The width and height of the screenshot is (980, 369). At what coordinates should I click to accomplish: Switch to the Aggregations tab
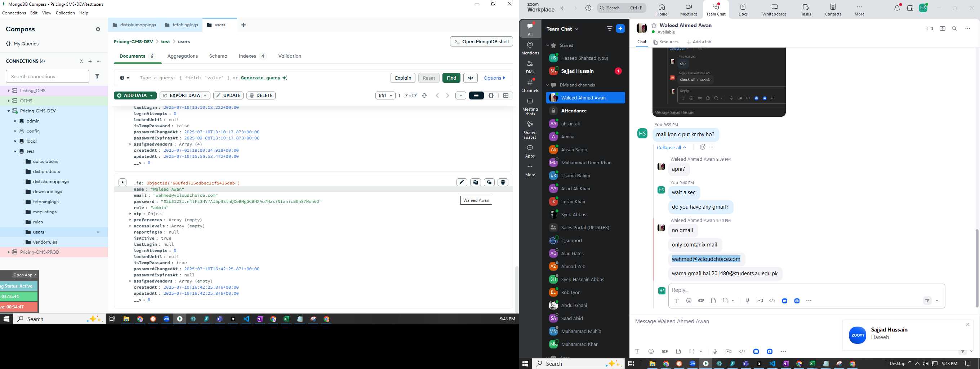pyautogui.click(x=183, y=56)
